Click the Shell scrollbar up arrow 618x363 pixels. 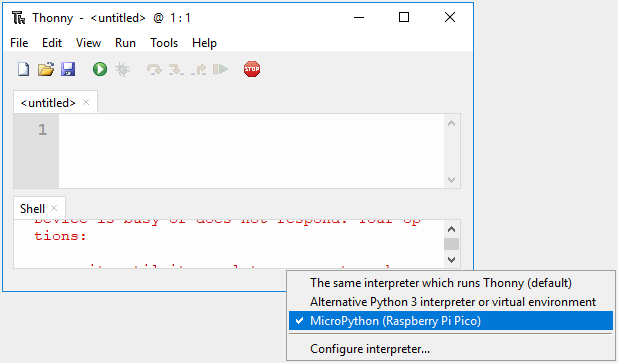[452, 229]
